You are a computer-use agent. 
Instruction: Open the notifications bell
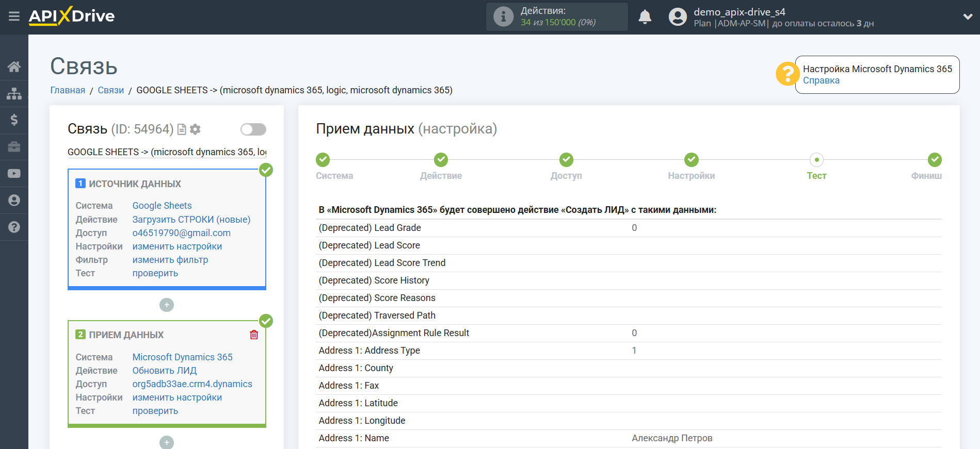[645, 17]
